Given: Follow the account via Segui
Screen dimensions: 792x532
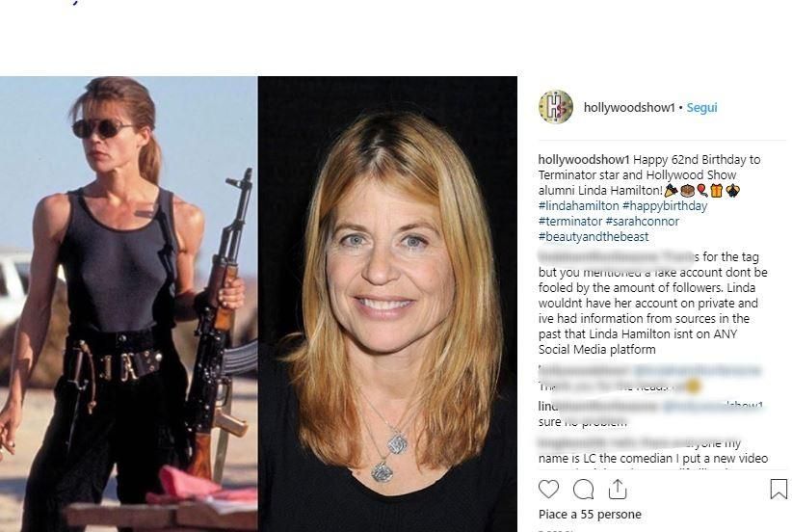Looking at the screenshot, I should coord(701,108).
